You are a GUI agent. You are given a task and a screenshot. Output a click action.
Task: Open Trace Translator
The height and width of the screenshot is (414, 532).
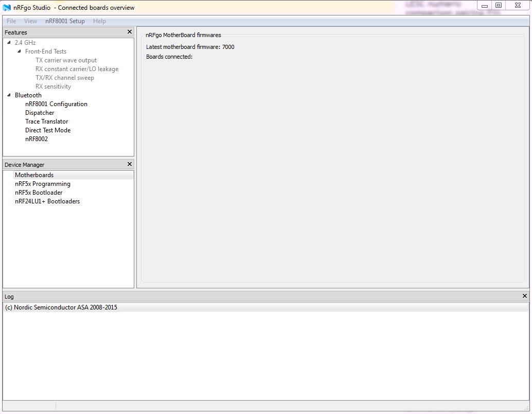46,122
